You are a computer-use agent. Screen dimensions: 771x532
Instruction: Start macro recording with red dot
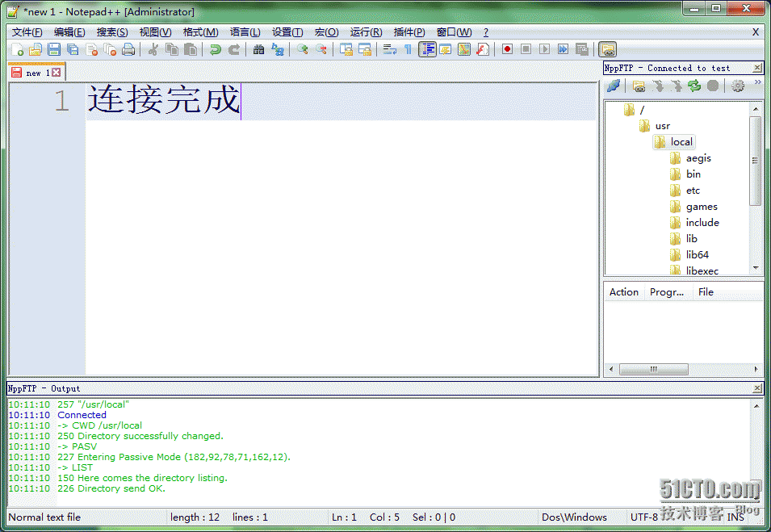coord(508,49)
